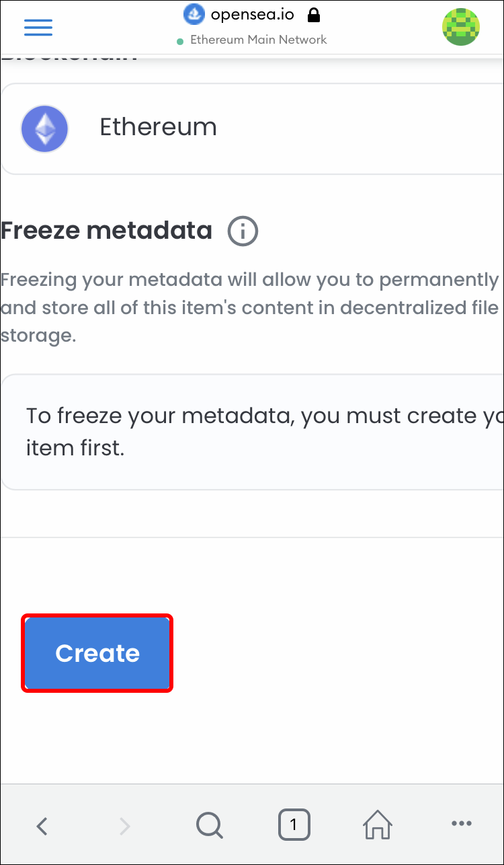
Task: Tap the opensea.io address text
Action: 253,15
